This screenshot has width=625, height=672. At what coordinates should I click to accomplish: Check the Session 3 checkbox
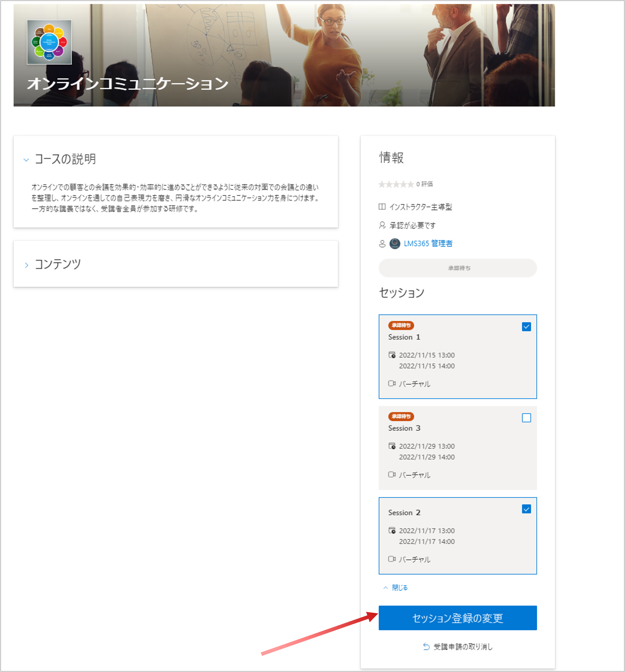point(526,418)
